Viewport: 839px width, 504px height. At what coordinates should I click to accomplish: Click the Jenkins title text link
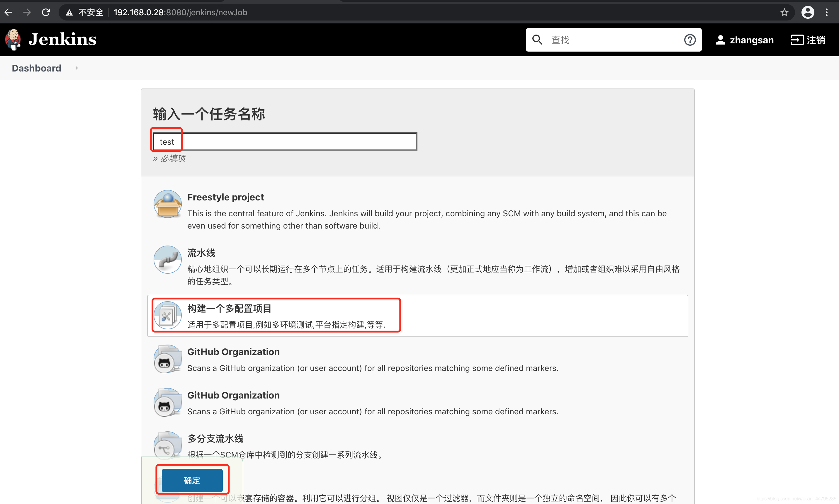pos(62,39)
